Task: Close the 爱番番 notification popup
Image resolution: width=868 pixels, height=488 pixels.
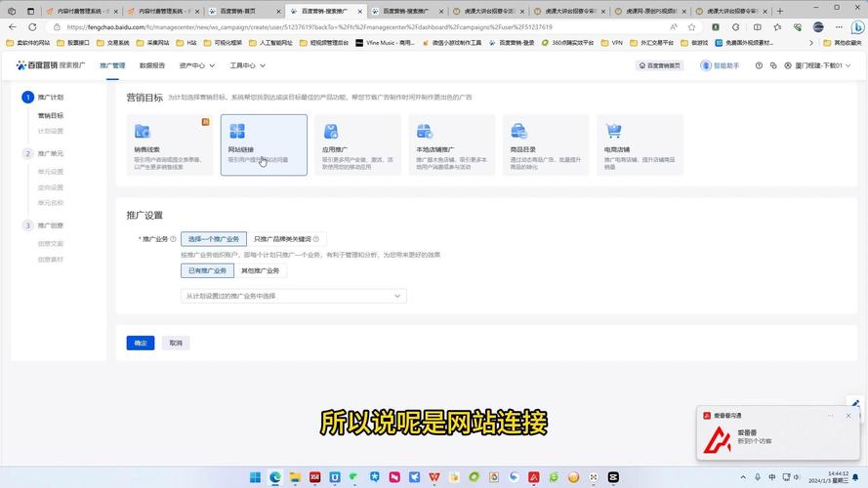Action: 848,416
